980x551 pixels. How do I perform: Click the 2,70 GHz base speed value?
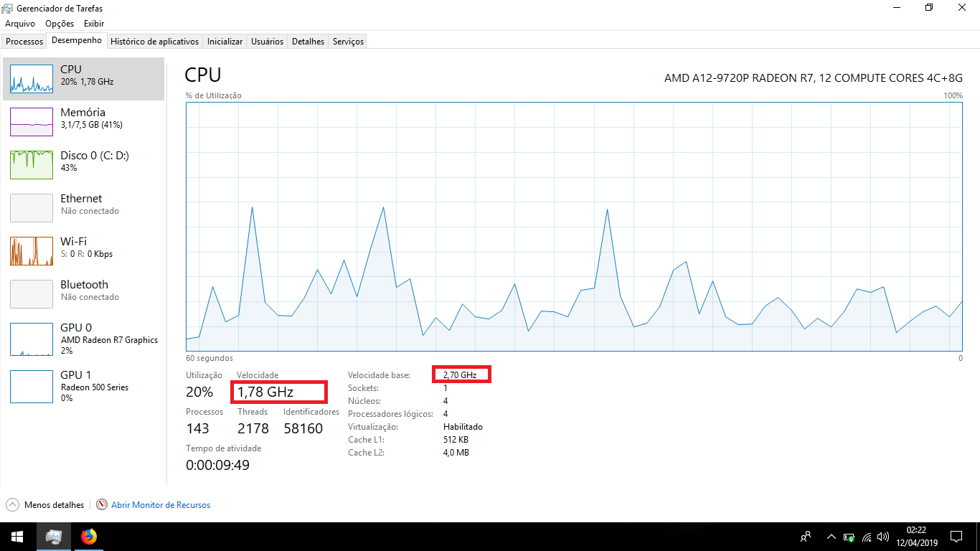(x=460, y=375)
